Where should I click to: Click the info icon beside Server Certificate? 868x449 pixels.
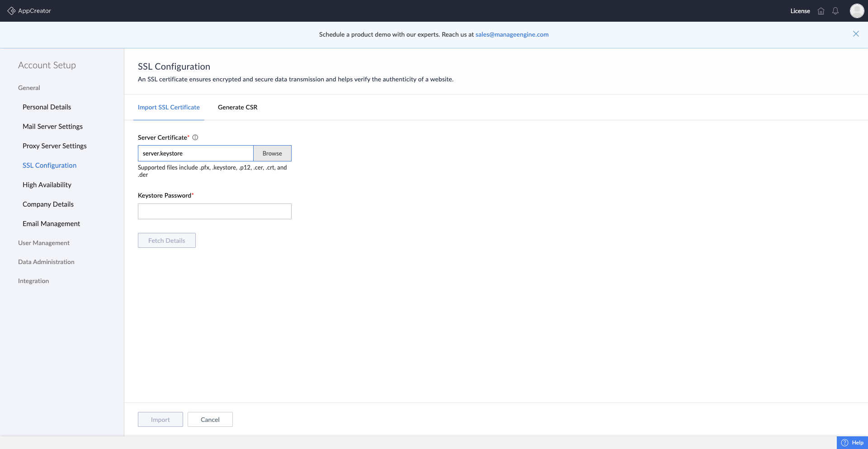195,137
